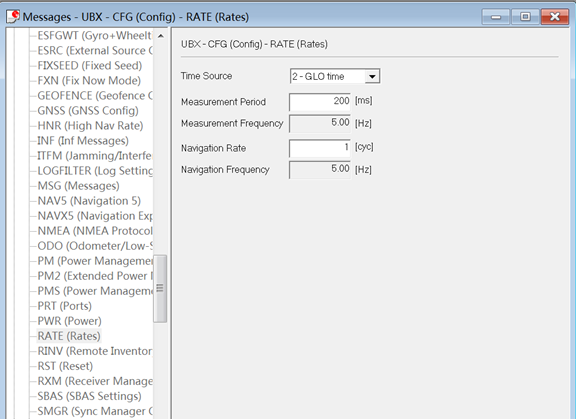The width and height of the screenshot is (577, 420).
Task: Select FXN (Fix Now Mode) item
Action: click(89, 81)
